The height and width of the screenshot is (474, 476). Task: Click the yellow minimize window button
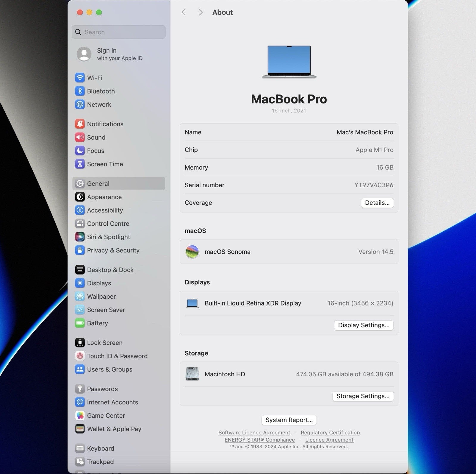pyautogui.click(x=90, y=12)
